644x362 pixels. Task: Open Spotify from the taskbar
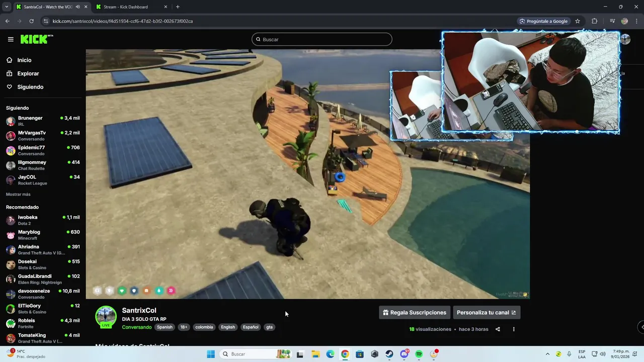coord(419,354)
